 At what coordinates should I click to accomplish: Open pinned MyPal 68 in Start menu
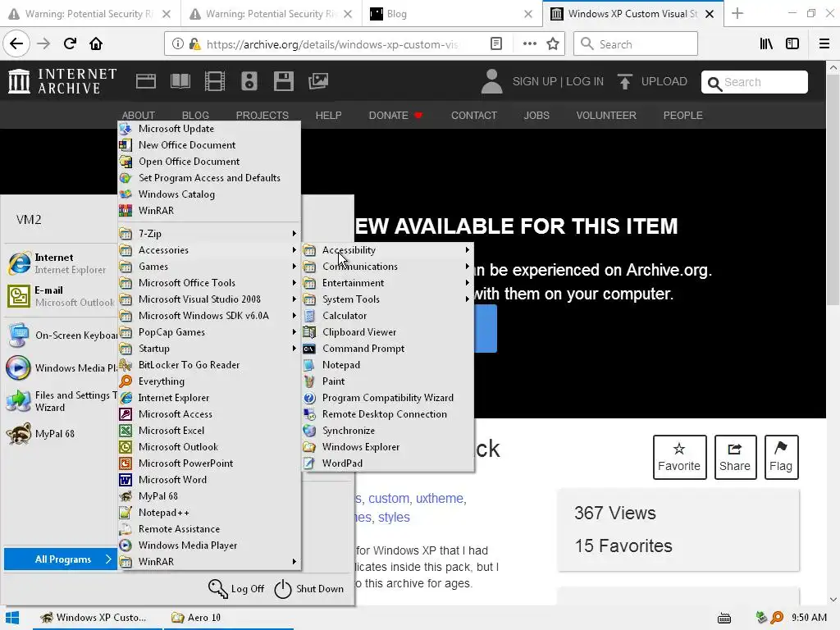59,434
